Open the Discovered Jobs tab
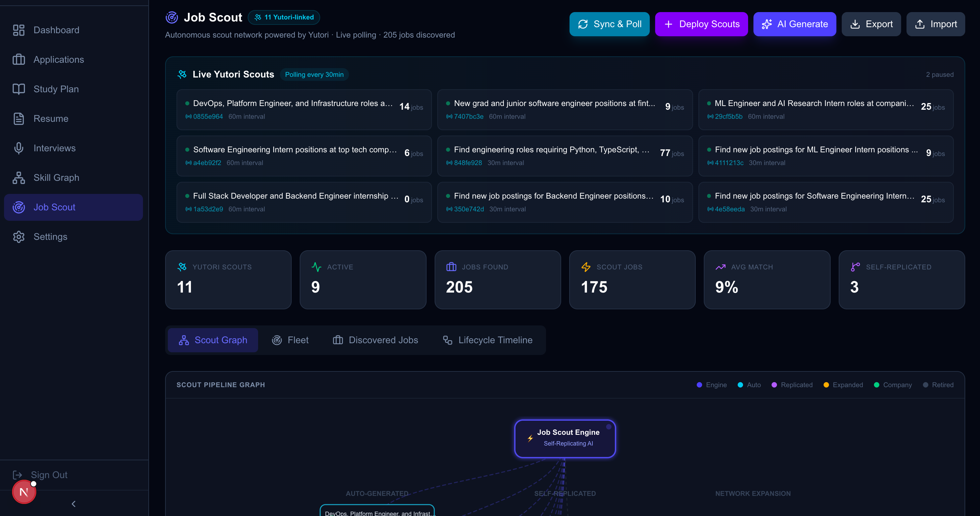This screenshot has width=980, height=516. (x=375, y=340)
